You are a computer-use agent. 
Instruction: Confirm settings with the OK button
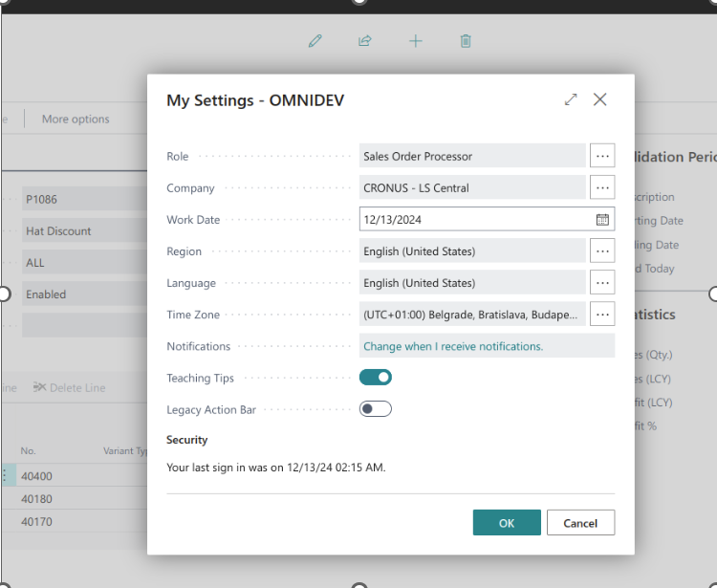tap(507, 523)
